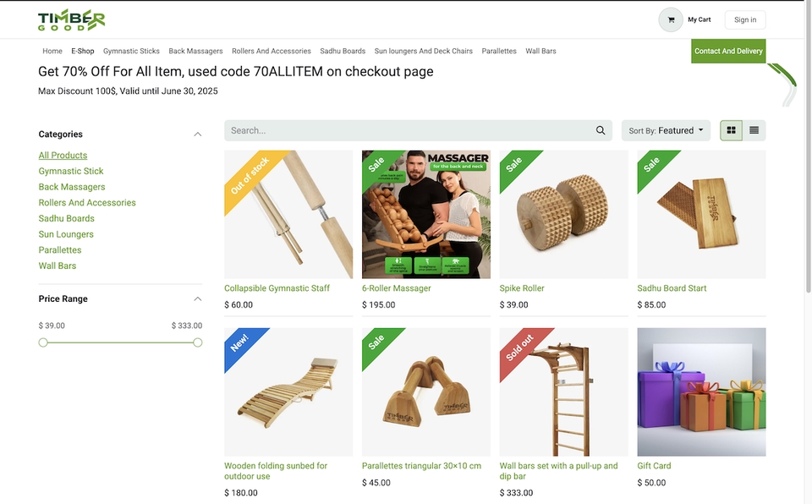Collapse the Categories section
The image size is (812, 504).
(x=197, y=134)
